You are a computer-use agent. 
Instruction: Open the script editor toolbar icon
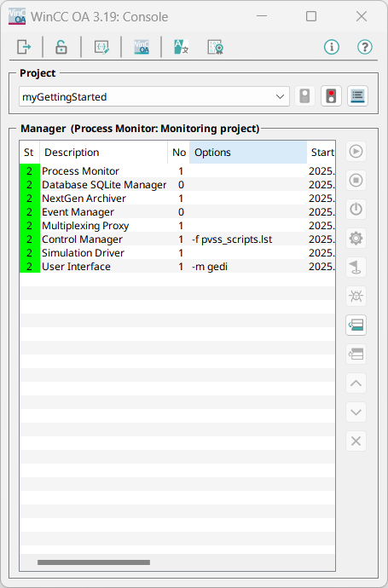click(x=101, y=47)
